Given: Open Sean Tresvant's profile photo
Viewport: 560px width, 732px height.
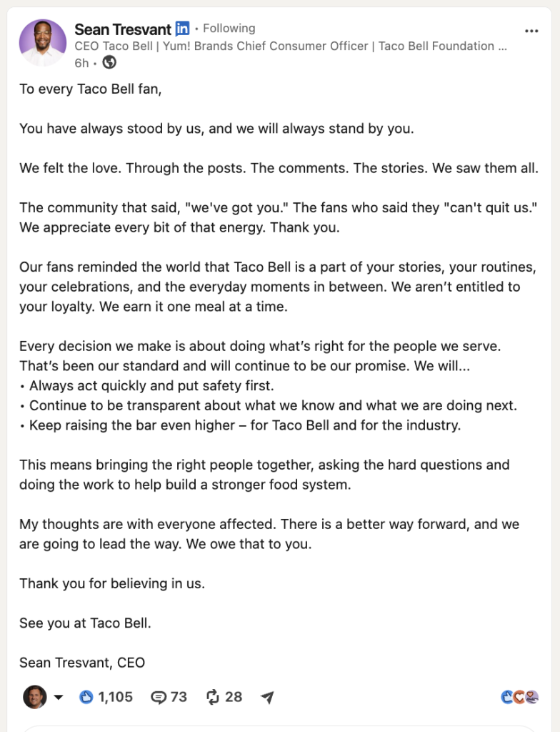Looking at the screenshot, I should tap(42, 42).
